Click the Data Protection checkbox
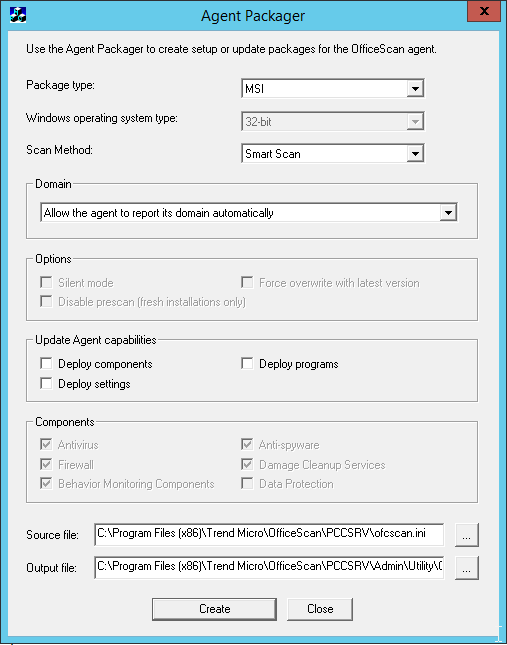Image resolution: width=507 pixels, height=645 pixels. point(247,483)
